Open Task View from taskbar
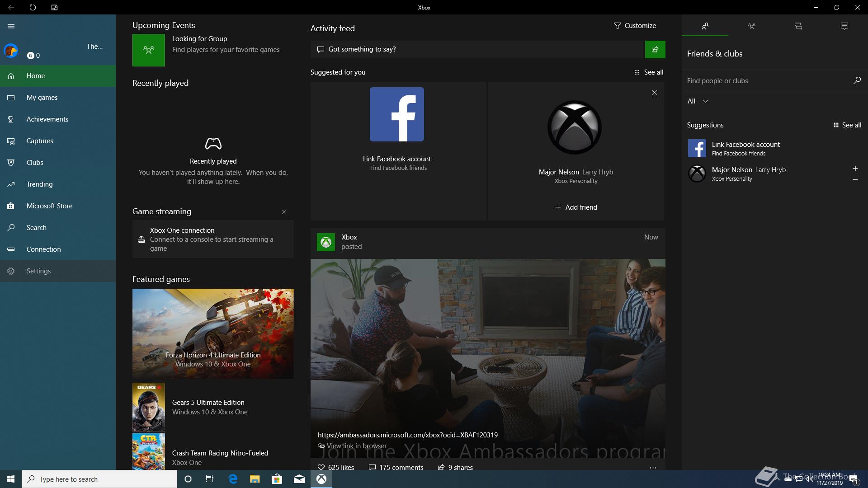Image resolution: width=868 pixels, height=488 pixels. (210, 479)
